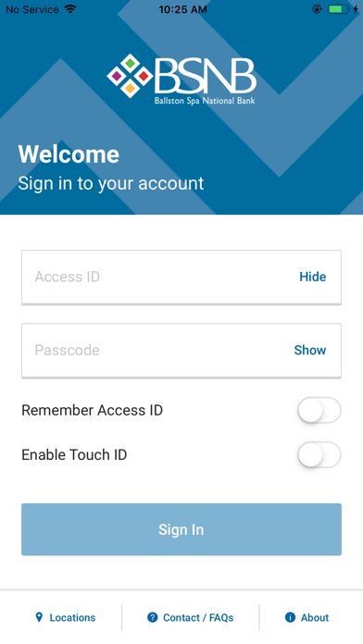Turn on the Enable Touch ID switch
The width and height of the screenshot is (363, 644).
click(x=319, y=454)
